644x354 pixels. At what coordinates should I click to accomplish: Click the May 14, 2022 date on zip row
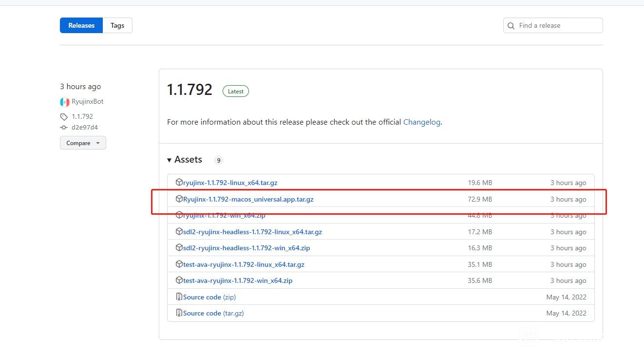pyautogui.click(x=566, y=297)
